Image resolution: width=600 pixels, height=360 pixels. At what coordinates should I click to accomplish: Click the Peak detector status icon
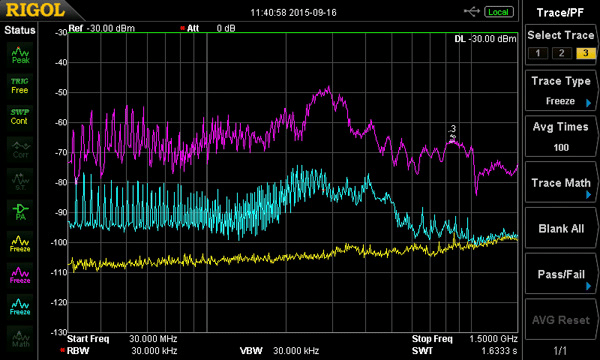(x=20, y=55)
